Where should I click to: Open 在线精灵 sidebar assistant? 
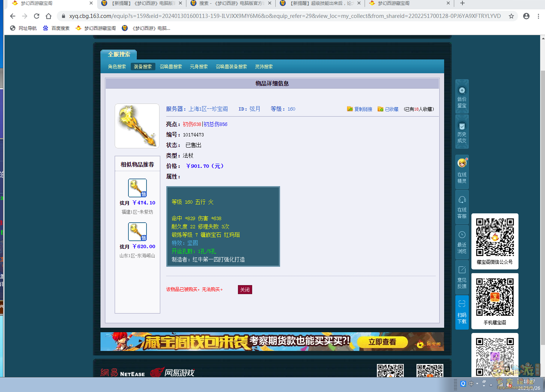click(x=462, y=172)
